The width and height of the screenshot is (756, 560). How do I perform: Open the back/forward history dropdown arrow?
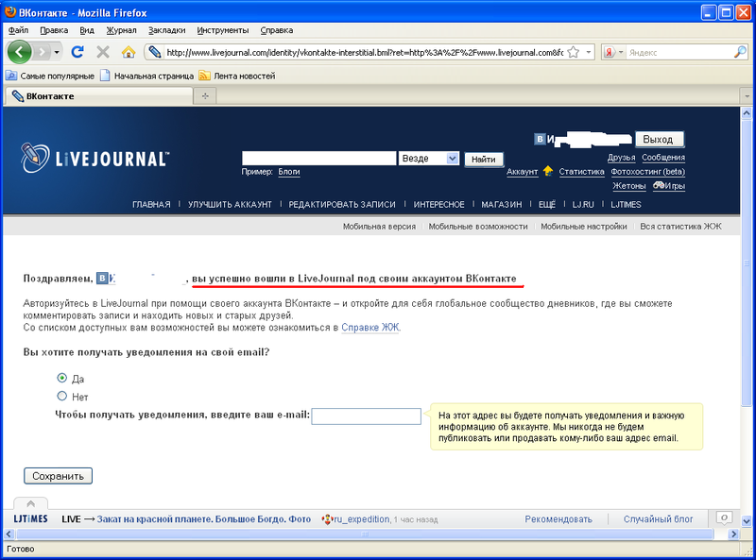click(57, 52)
